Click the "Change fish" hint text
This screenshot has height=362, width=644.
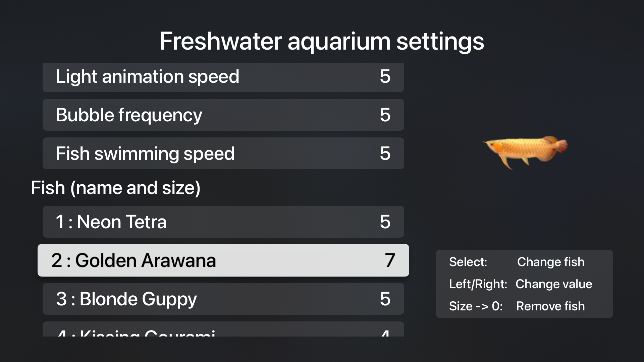point(551,262)
